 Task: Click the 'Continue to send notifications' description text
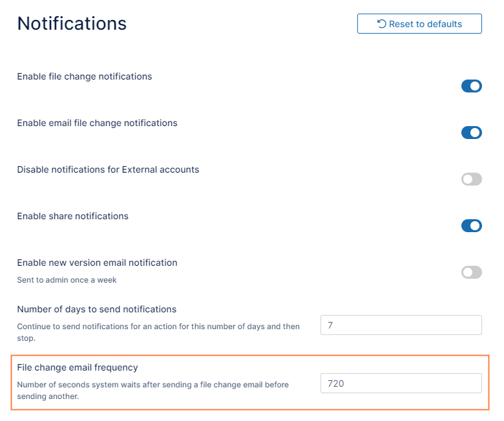coord(158,327)
